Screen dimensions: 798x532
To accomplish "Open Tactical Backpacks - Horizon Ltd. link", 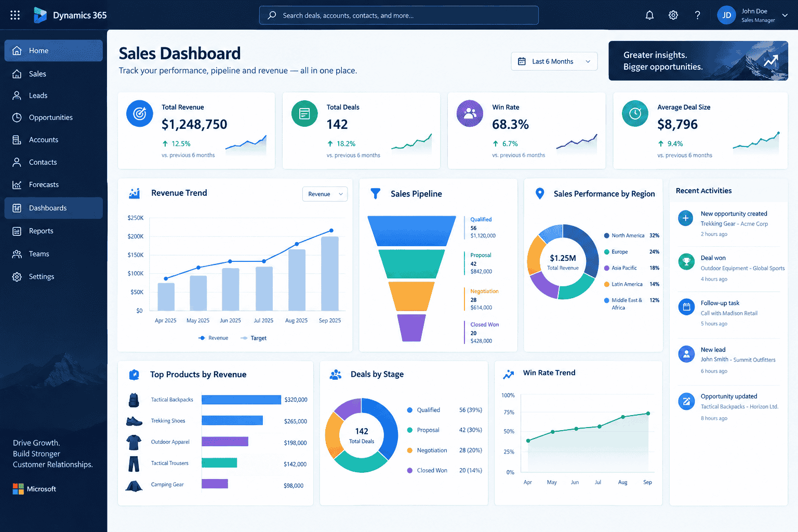I will click(x=739, y=407).
